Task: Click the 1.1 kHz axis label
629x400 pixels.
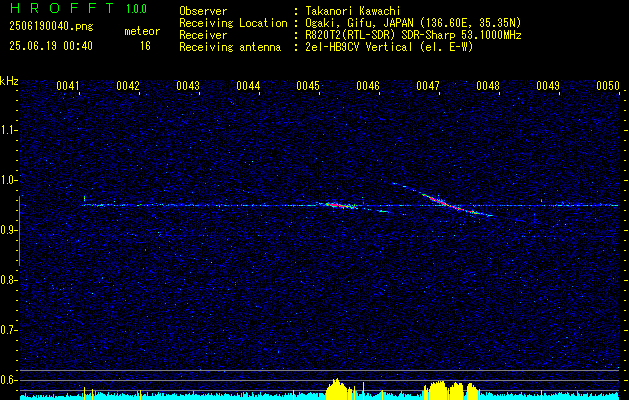Action: [x=8, y=130]
